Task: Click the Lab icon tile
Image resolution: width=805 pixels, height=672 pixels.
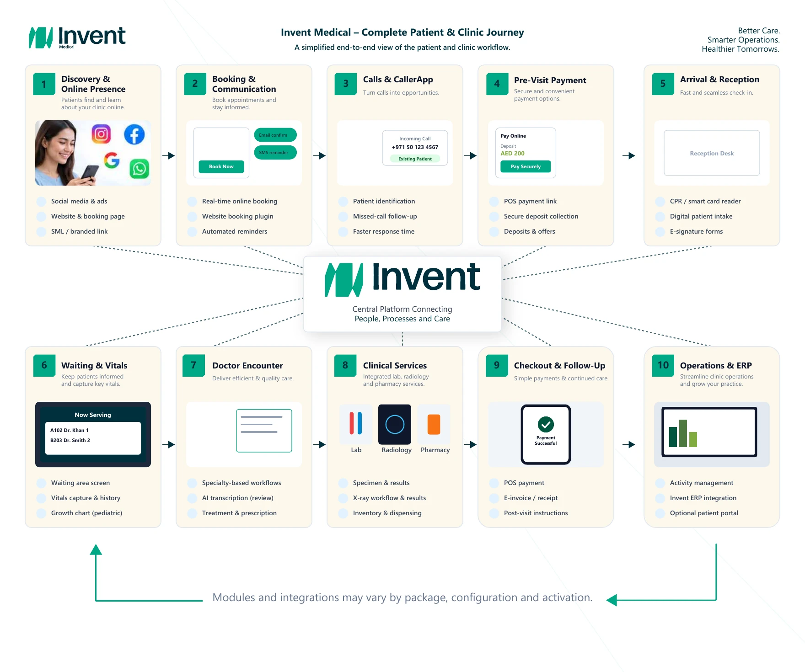Action: click(x=356, y=424)
